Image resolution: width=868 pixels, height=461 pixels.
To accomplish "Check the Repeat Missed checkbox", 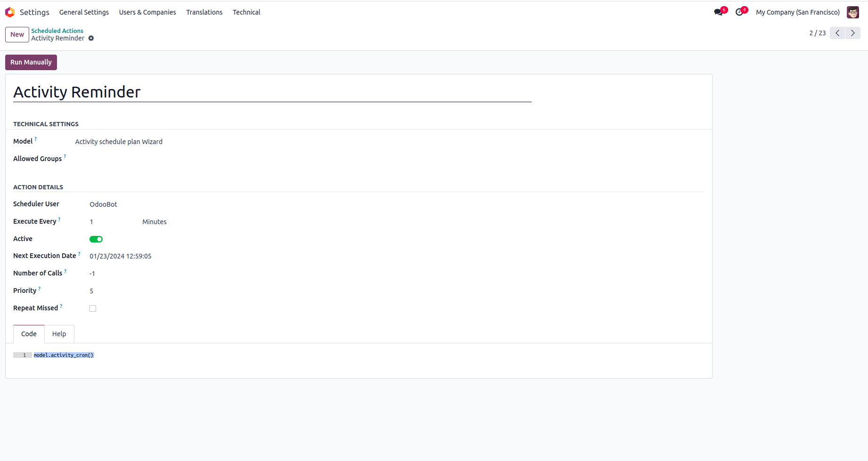I will [93, 308].
